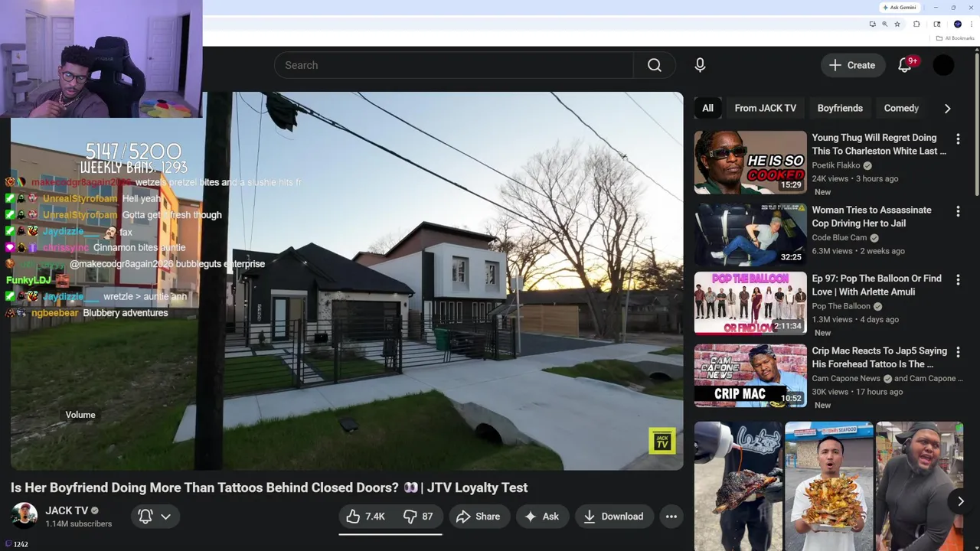
Task: Show more topic chips with right chevron
Action: pos(947,109)
